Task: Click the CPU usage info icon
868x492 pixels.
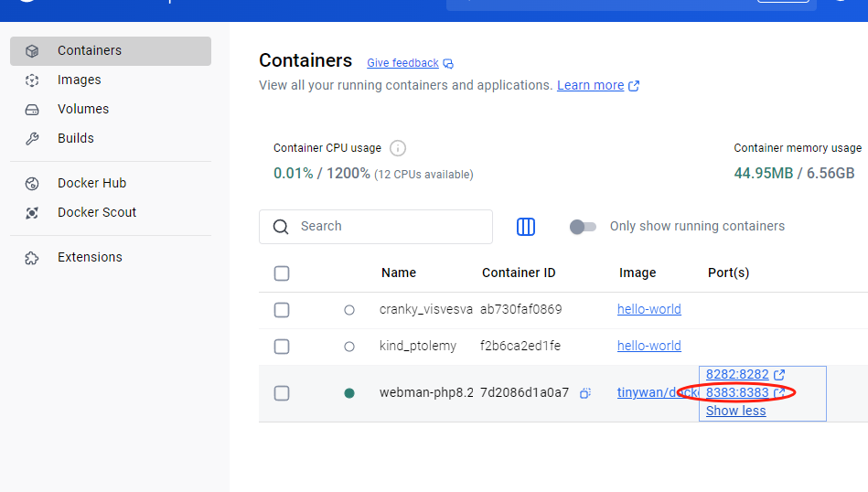Action: coord(398,148)
